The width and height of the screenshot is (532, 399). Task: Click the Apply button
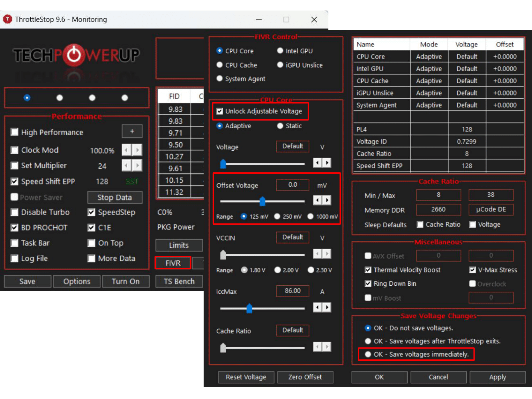coord(498,377)
